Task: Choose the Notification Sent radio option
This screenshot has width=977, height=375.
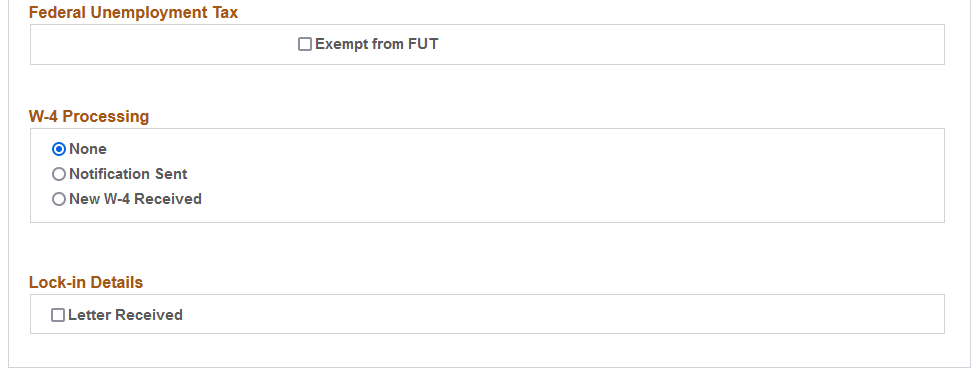Action: [x=59, y=174]
